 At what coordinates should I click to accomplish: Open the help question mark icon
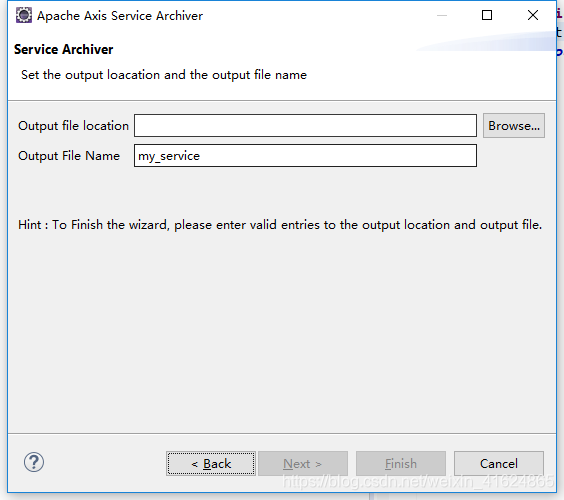[34, 462]
